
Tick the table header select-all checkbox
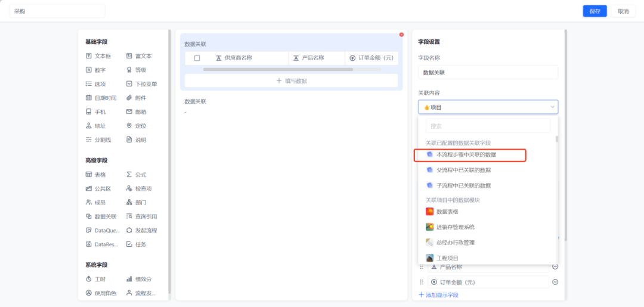[x=197, y=58]
